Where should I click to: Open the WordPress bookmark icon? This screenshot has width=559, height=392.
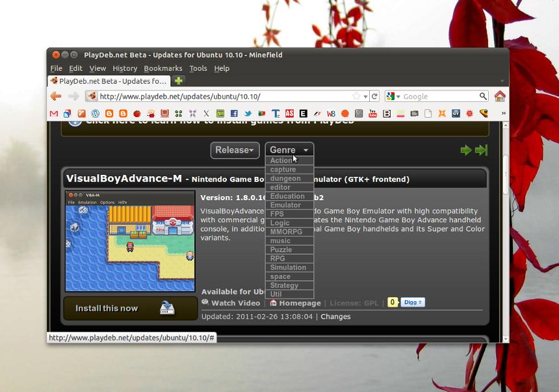click(x=95, y=113)
